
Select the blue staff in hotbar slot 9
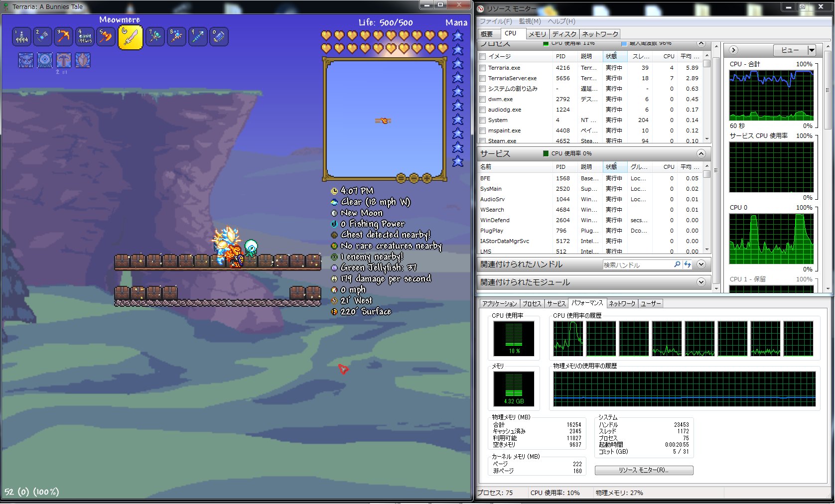(198, 37)
